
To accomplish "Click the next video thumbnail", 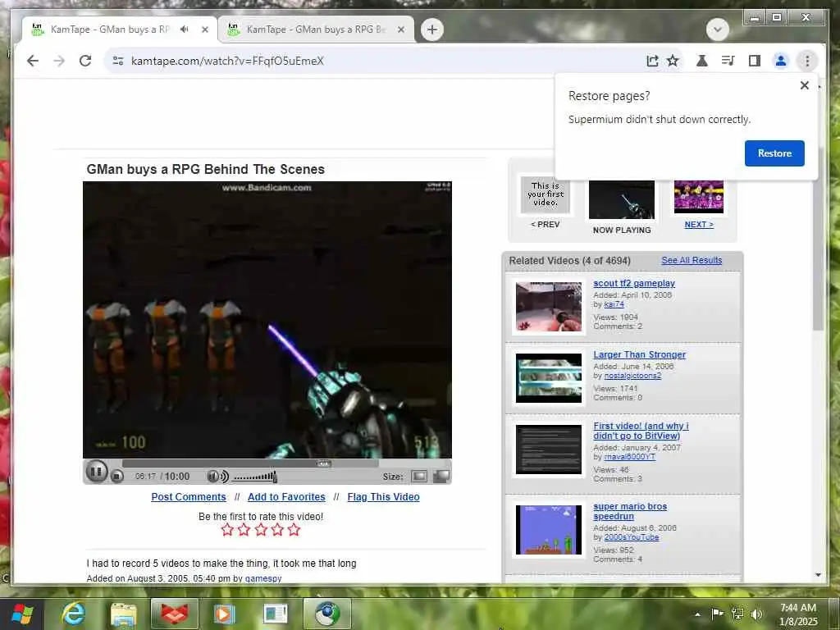I will [699, 197].
